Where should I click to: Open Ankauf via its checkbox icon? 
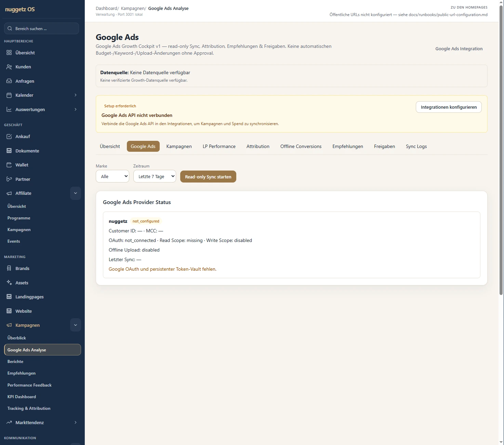(9, 136)
